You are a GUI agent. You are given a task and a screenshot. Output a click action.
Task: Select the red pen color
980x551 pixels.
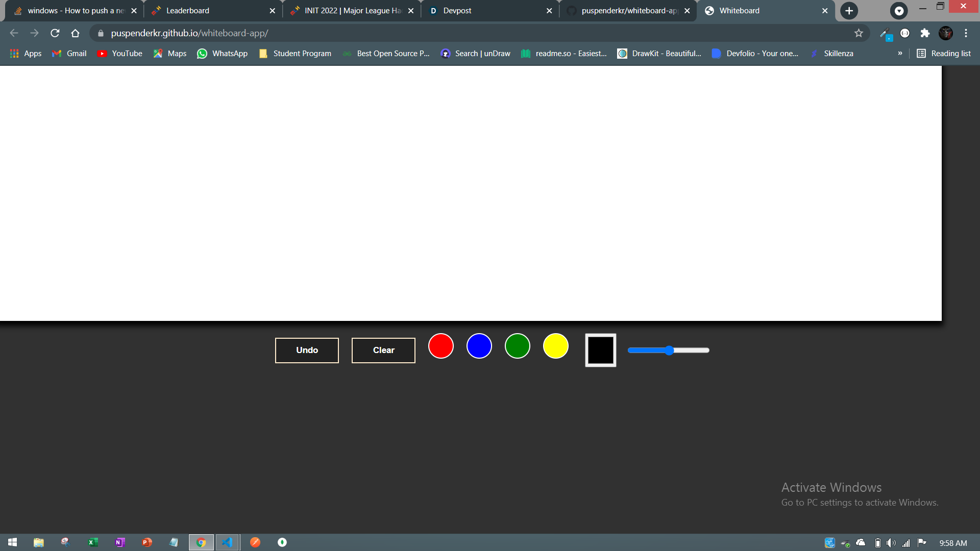pyautogui.click(x=440, y=346)
